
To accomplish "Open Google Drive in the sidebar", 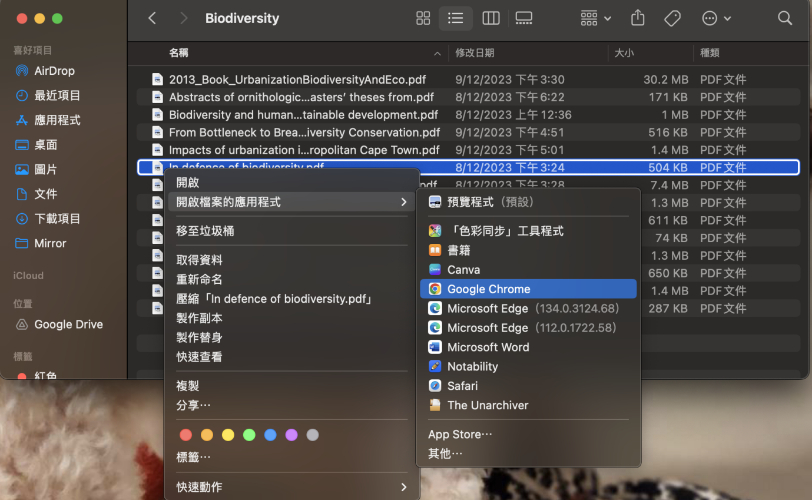I will coord(59,325).
